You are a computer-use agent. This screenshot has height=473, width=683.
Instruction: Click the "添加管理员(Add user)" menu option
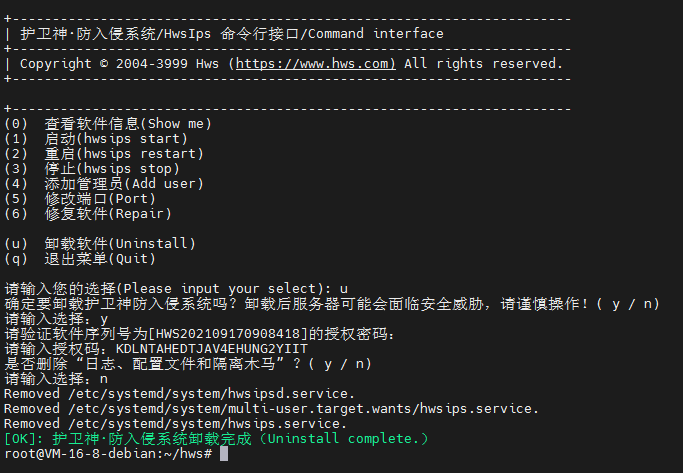(x=103, y=183)
